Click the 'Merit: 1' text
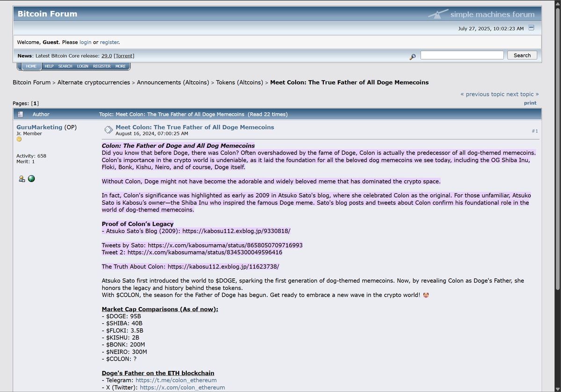The image size is (561, 392). point(25,162)
